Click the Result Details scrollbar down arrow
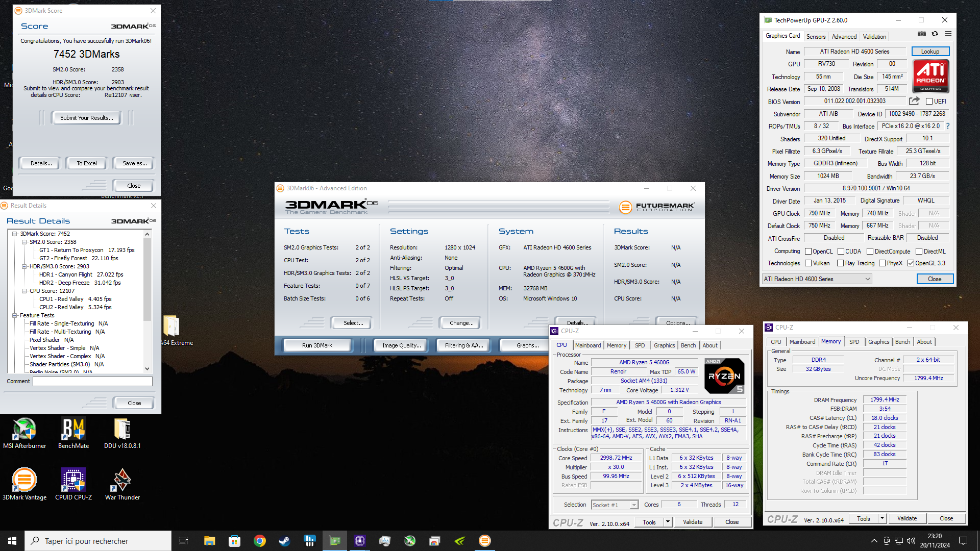 point(148,369)
